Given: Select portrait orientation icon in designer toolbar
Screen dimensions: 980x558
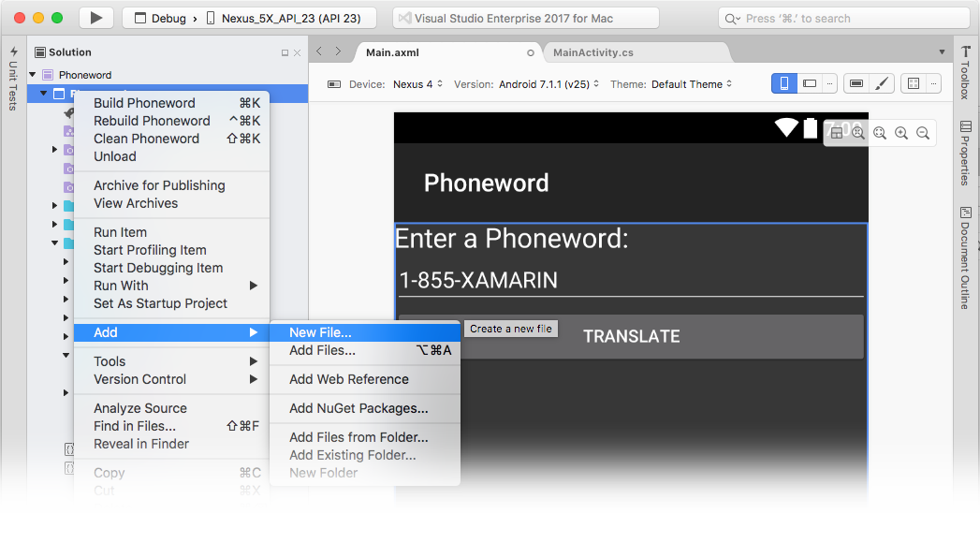Looking at the screenshot, I should click(783, 83).
